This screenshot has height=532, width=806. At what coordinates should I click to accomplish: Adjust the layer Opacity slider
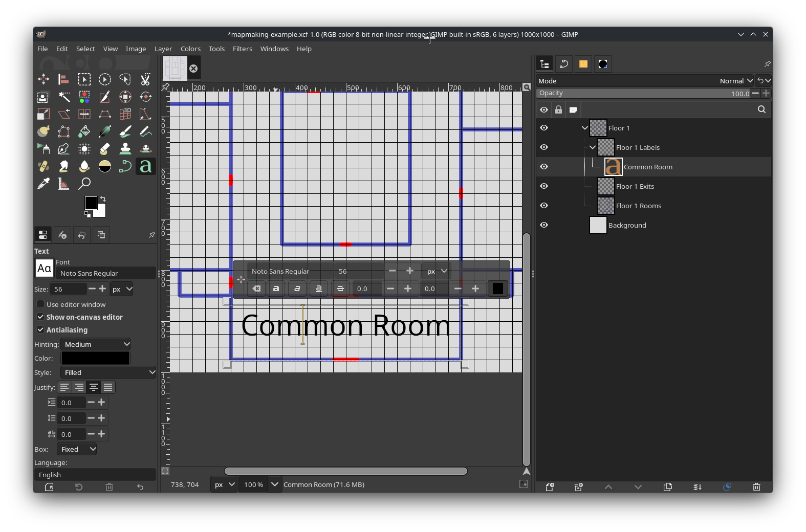pos(644,93)
